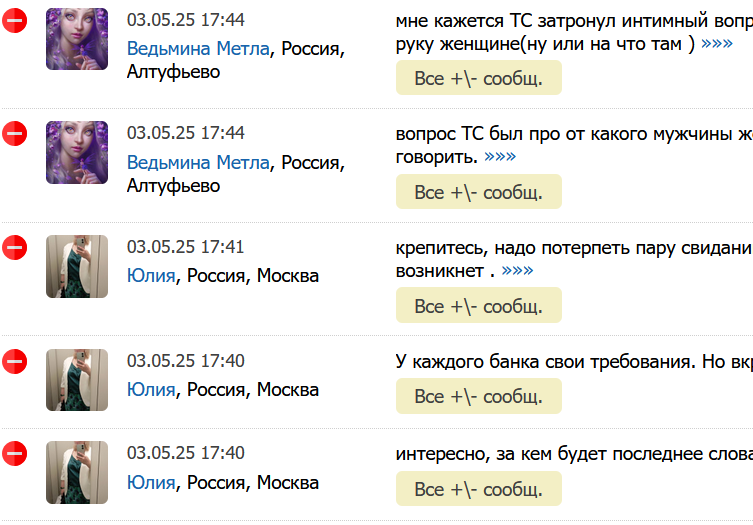Viewport: 753px width, 525px height.
Task: Click "Все +\- сообщ." button under "мне кажется" message
Action: click(x=478, y=78)
